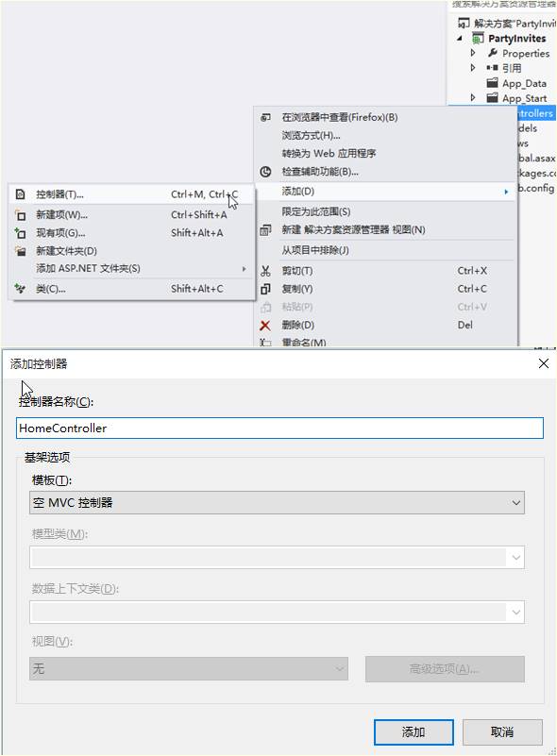
Task: Click the View in Browser icon
Action: [265, 118]
